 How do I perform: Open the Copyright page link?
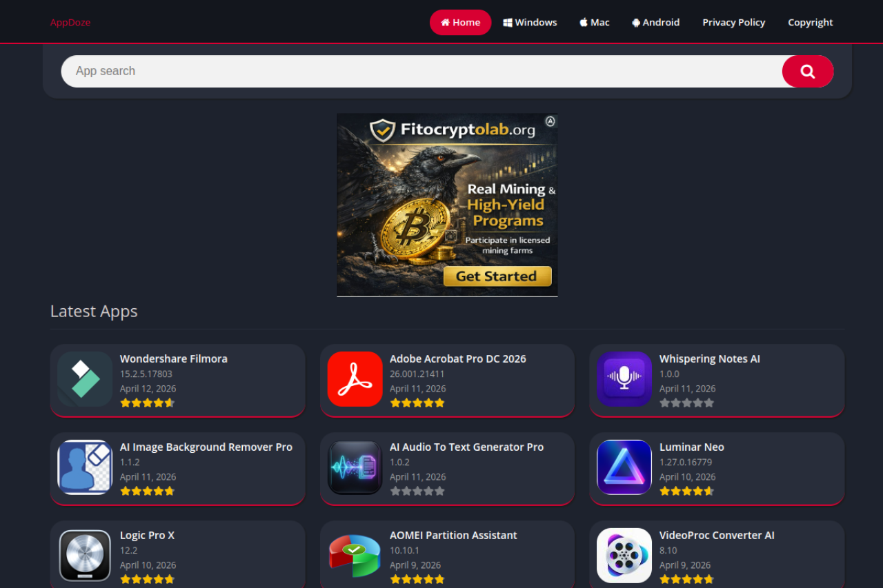810,22
